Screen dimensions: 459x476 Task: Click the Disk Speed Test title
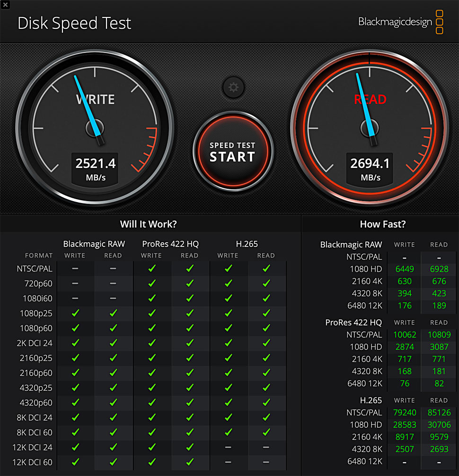tap(74, 23)
